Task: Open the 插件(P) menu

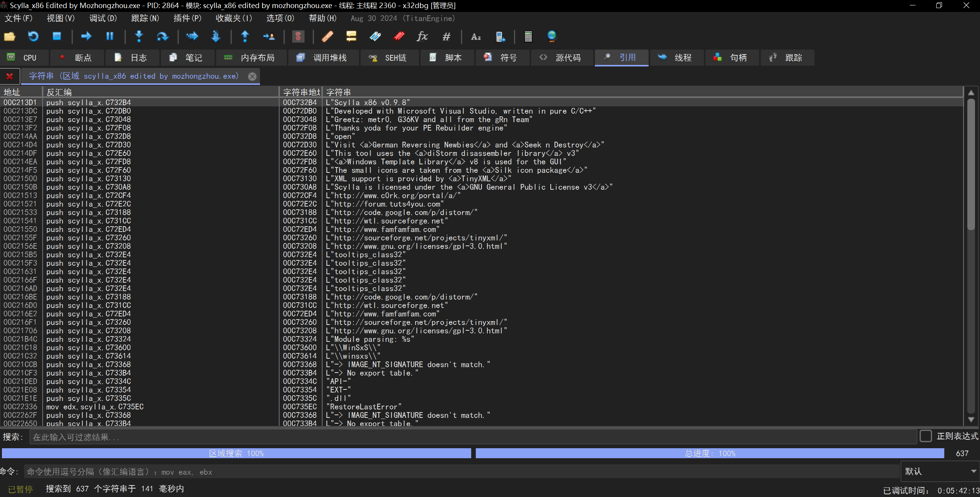Action: 187,18
